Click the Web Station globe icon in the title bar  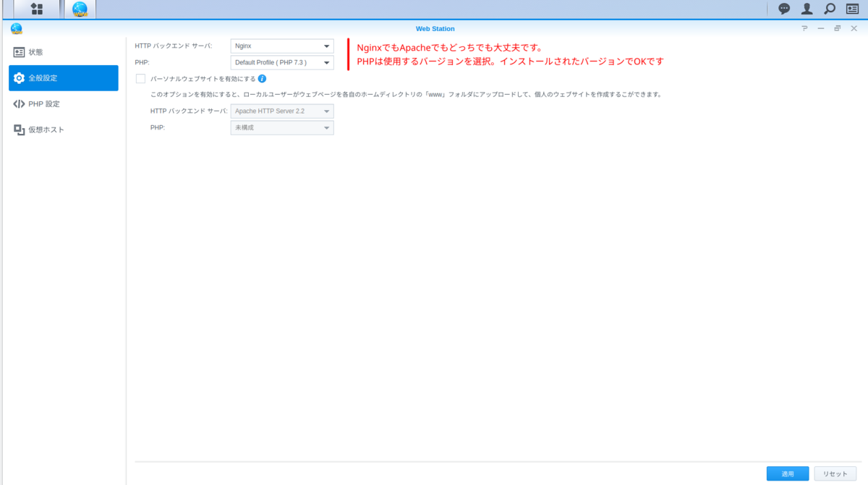tap(16, 28)
